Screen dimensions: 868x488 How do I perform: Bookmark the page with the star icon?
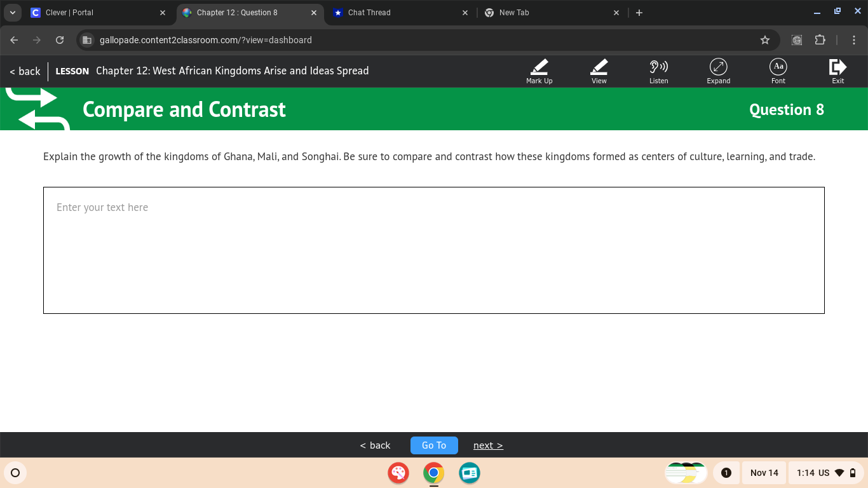[x=764, y=39]
